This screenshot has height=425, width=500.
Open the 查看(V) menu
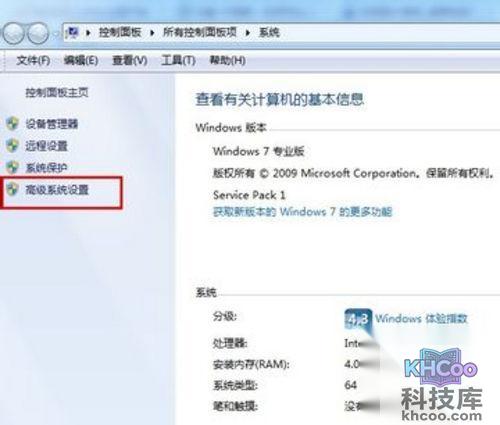(x=130, y=60)
